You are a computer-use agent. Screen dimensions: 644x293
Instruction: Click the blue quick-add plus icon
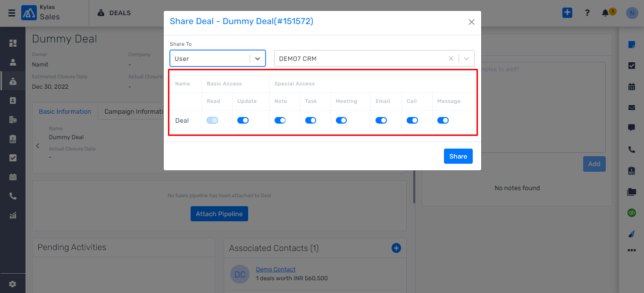click(567, 13)
